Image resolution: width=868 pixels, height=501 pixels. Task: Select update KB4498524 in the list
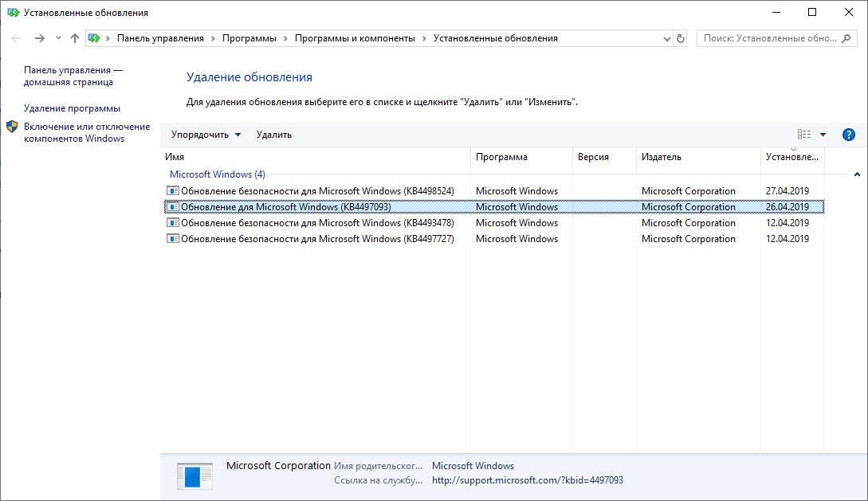coord(494,191)
